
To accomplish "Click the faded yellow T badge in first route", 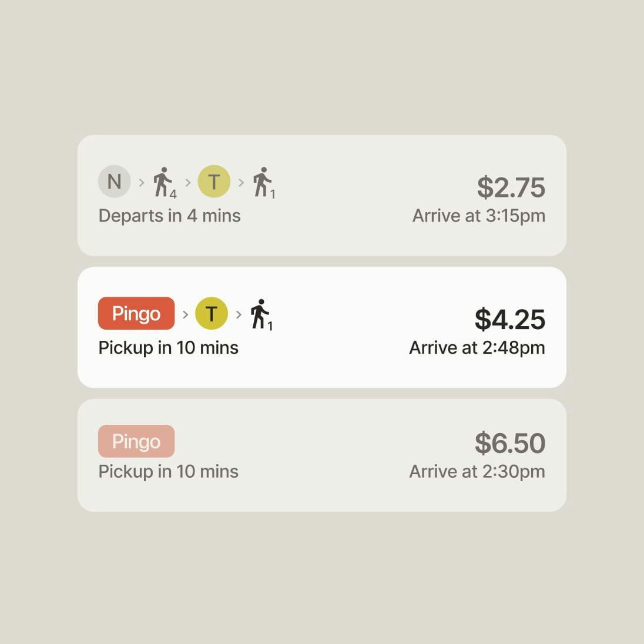I will coord(214,182).
